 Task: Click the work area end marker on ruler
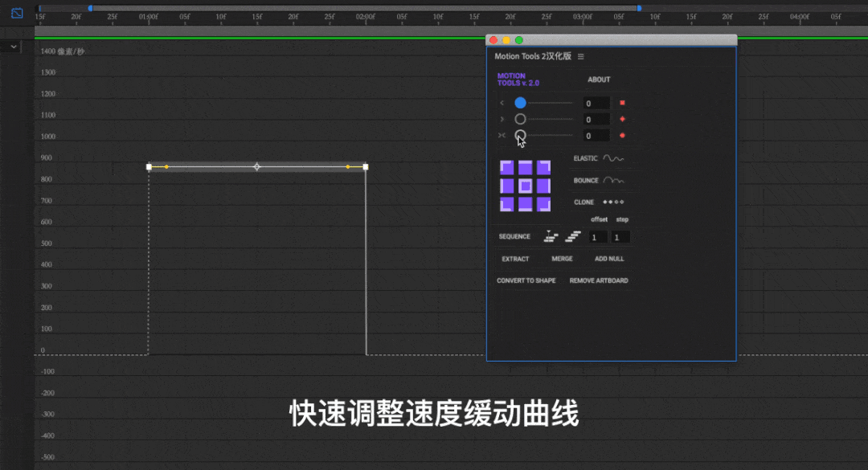point(640,8)
